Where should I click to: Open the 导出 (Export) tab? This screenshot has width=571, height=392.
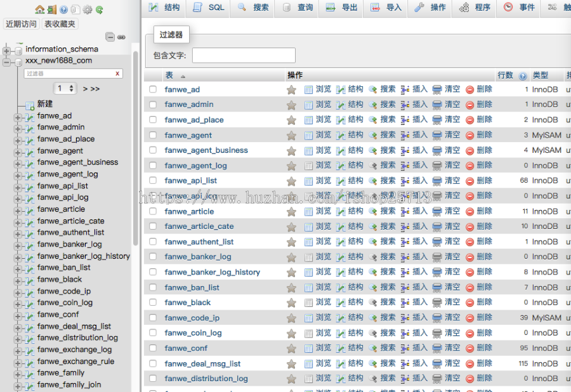[341, 8]
